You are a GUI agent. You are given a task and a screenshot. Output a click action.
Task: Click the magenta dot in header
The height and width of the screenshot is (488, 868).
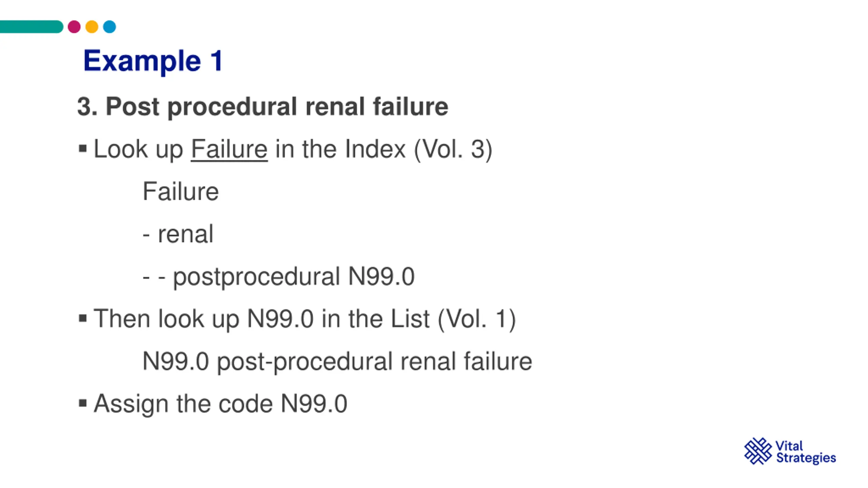(74, 27)
